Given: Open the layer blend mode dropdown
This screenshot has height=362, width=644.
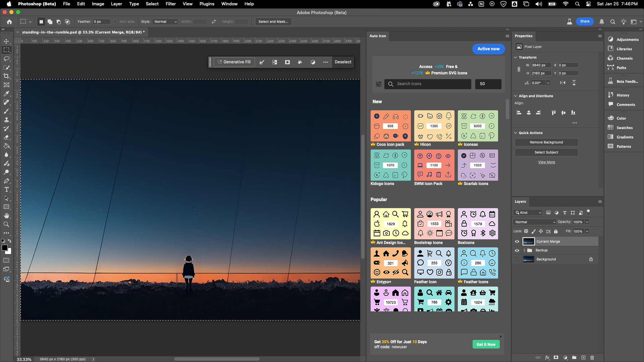Looking at the screenshot, I should click(535, 222).
